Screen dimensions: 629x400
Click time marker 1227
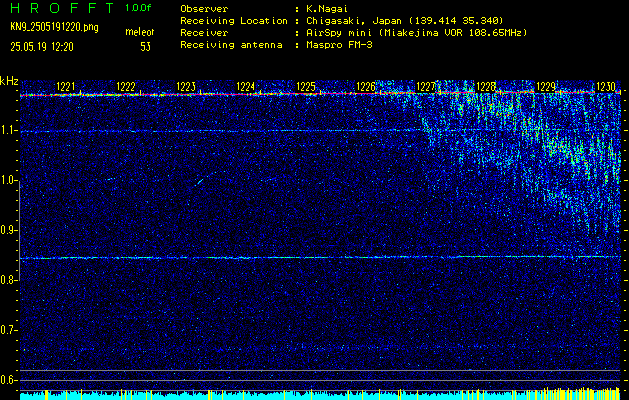[426, 86]
